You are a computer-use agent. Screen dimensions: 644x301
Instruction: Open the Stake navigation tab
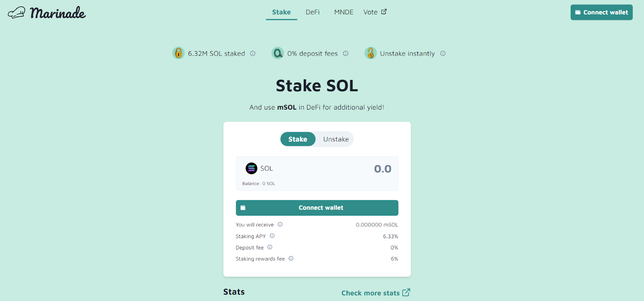(281, 12)
